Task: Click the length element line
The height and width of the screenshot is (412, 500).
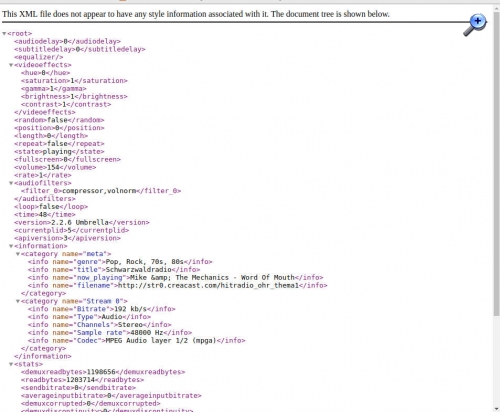Action: coord(51,136)
